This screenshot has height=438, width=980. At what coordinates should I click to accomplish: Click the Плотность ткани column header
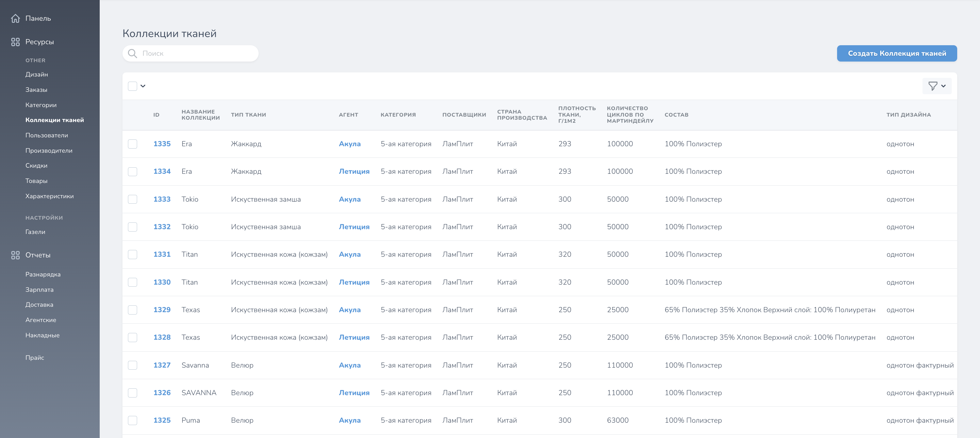pos(577,115)
